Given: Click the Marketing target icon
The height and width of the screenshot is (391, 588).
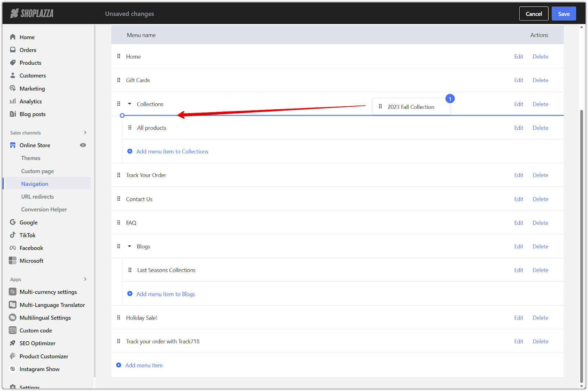Looking at the screenshot, I should point(13,88).
